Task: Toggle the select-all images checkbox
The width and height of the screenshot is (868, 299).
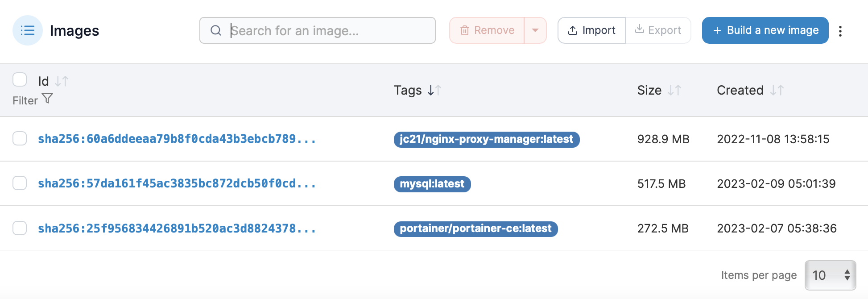Action: click(x=20, y=79)
